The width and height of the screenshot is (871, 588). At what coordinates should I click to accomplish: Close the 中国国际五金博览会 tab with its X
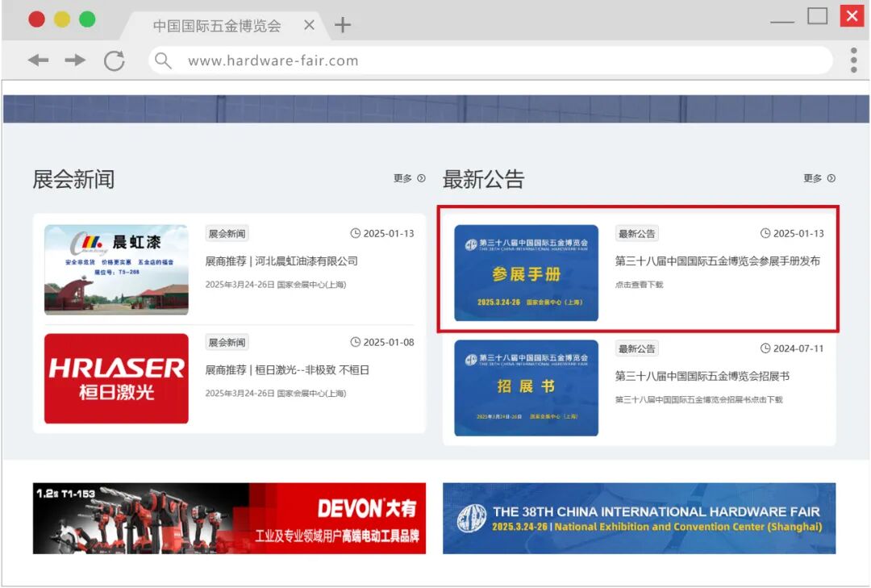point(309,25)
